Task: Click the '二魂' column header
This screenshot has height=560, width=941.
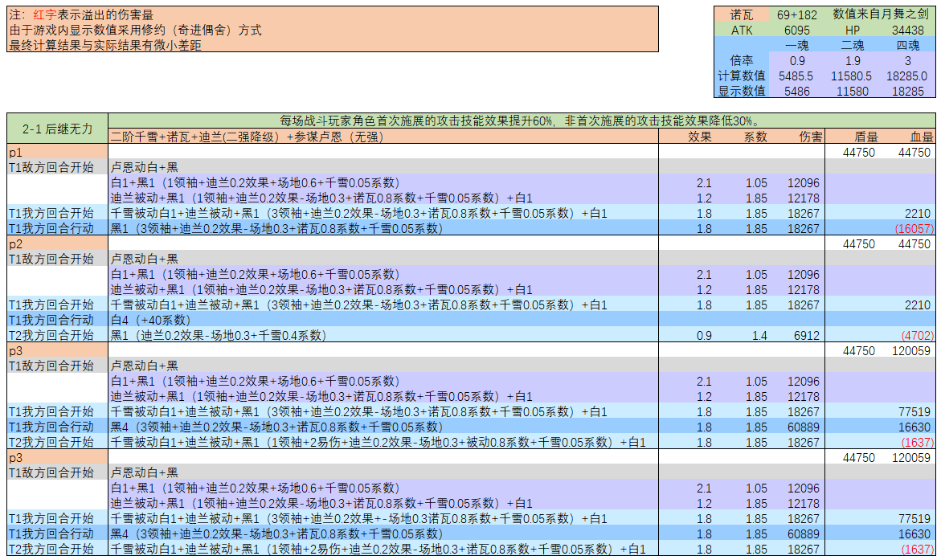Action: [852, 45]
